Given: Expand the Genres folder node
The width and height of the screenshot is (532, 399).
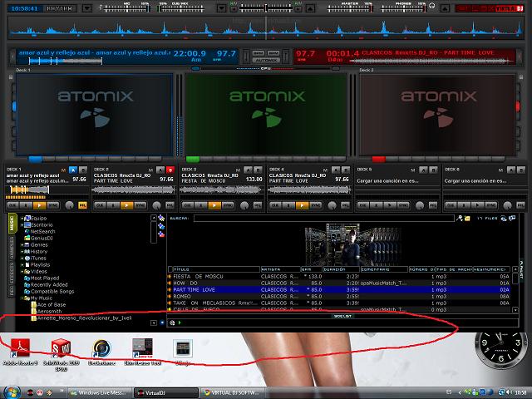Looking at the screenshot, I should click(22, 244).
